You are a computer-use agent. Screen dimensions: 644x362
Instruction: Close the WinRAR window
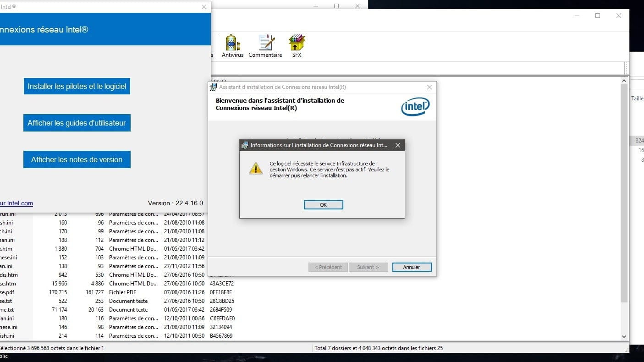click(x=619, y=16)
